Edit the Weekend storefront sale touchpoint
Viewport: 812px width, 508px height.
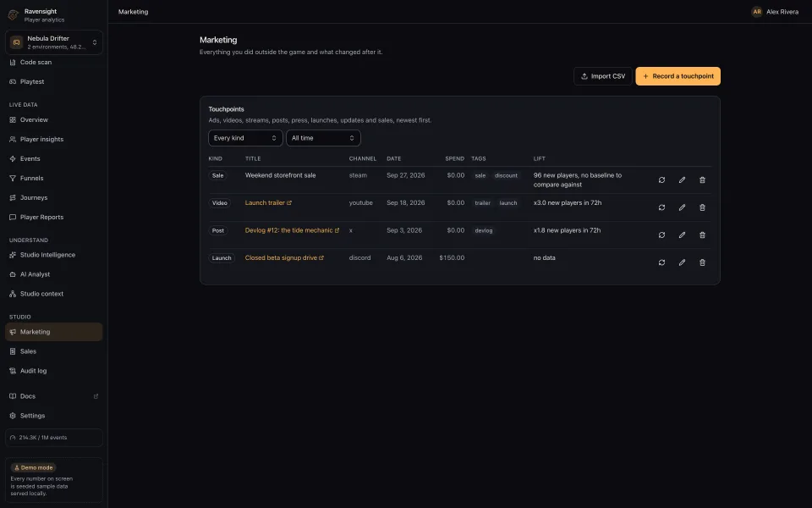pos(682,179)
